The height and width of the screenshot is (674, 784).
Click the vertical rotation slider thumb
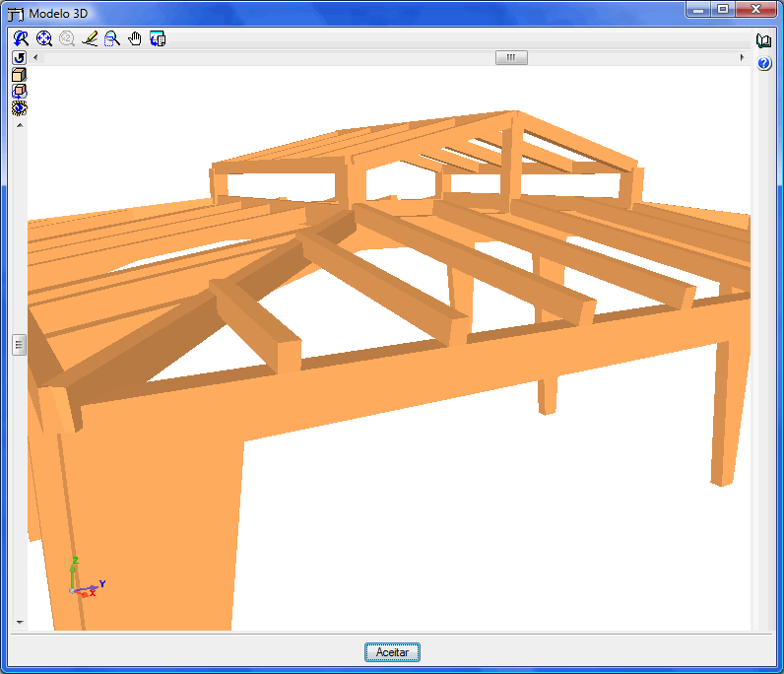[x=19, y=344]
